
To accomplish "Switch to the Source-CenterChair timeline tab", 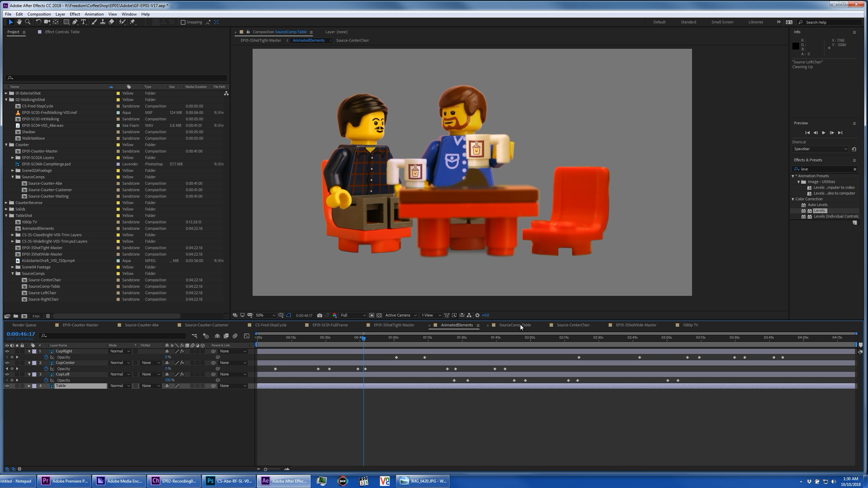I will click(x=573, y=325).
